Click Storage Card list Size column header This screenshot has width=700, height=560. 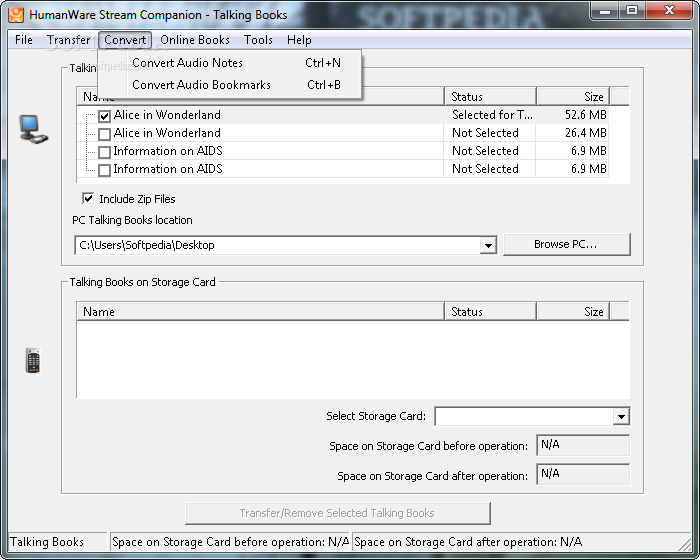tap(573, 311)
